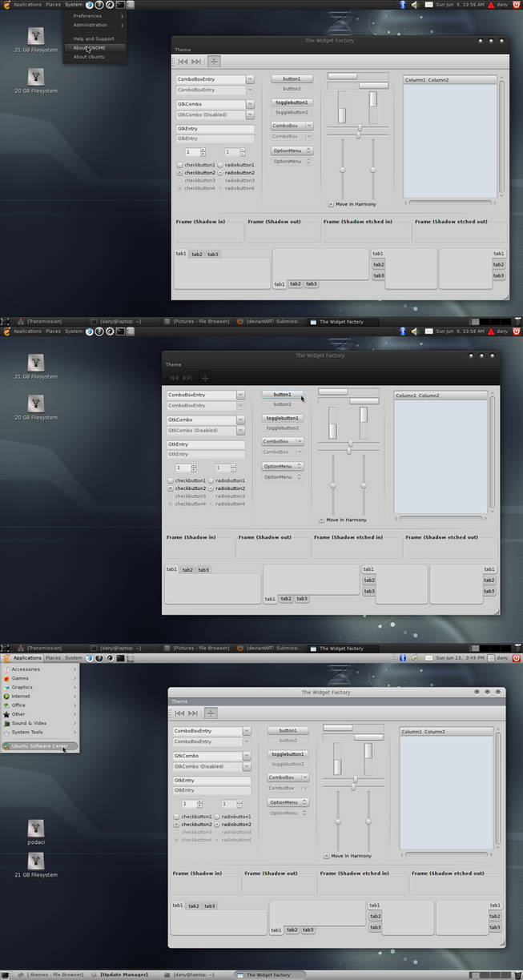
Task: Click red alert triangle icon in 10:56 AM panel
Action: [x=491, y=5]
